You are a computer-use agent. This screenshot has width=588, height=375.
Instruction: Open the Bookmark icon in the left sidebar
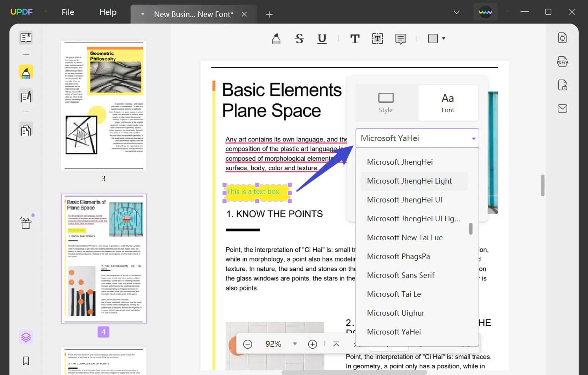(x=26, y=361)
